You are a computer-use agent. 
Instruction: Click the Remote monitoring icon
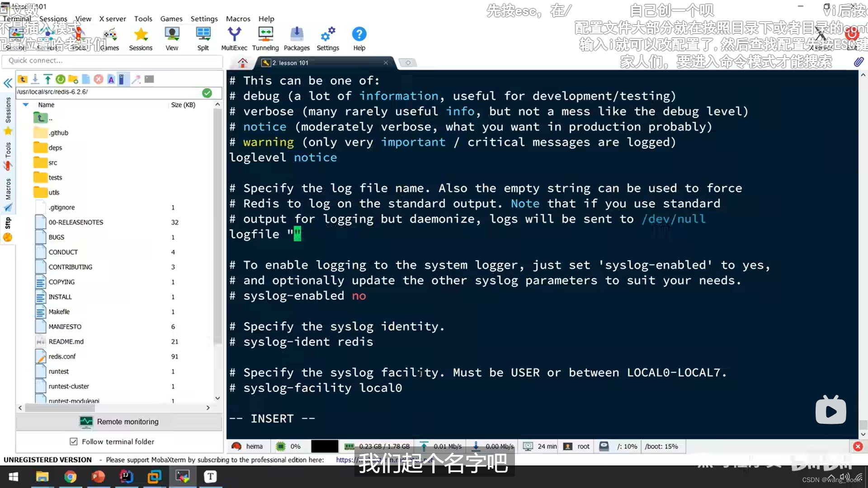(87, 421)
